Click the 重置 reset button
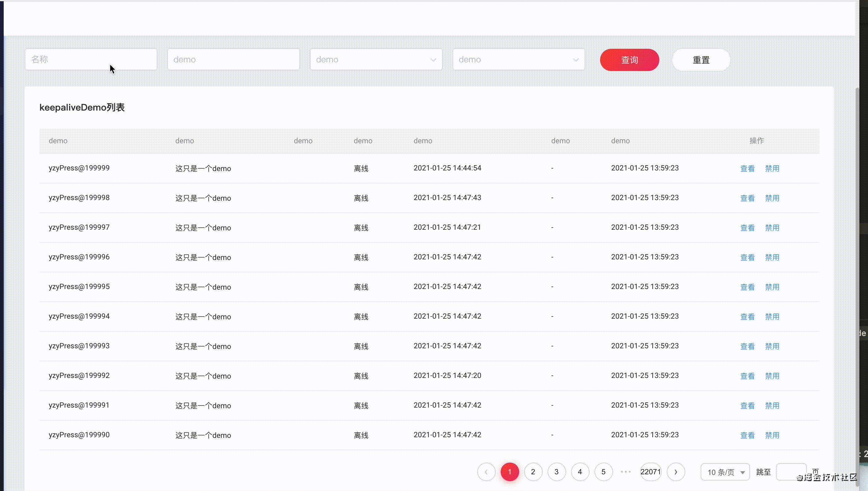Viewport: 868px width, 491px height. [x=701, y=60]
